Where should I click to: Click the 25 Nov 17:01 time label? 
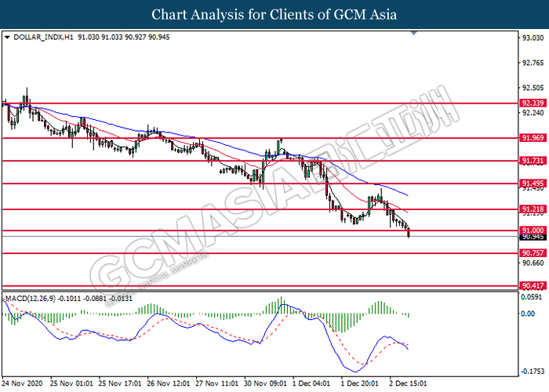(120, 383)
